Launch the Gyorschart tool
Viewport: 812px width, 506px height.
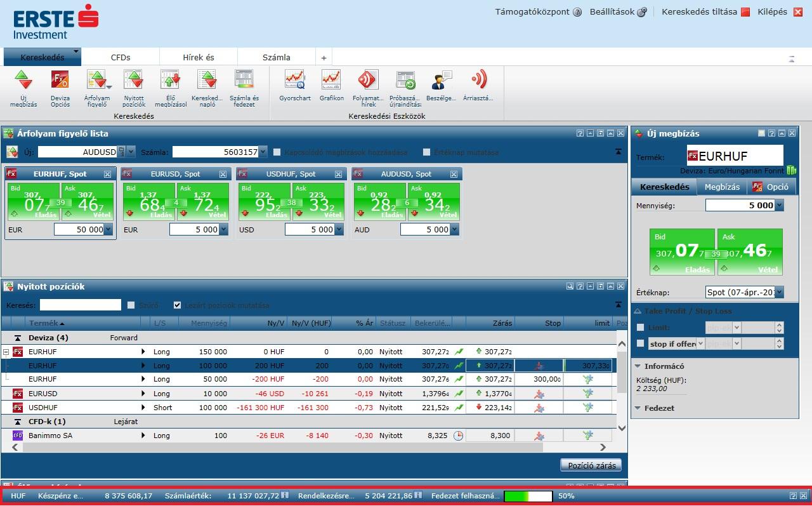[x=295, y=81]
